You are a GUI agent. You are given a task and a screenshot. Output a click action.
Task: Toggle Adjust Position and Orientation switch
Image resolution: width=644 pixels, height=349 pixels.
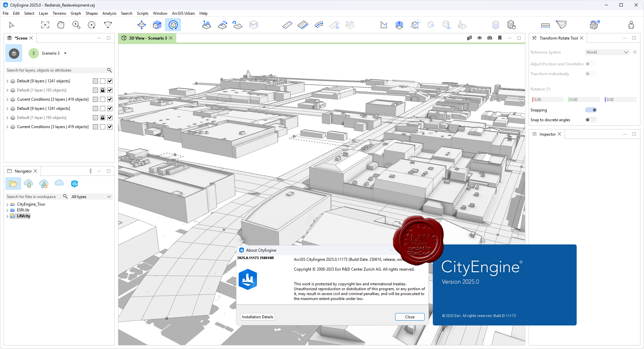591,64
